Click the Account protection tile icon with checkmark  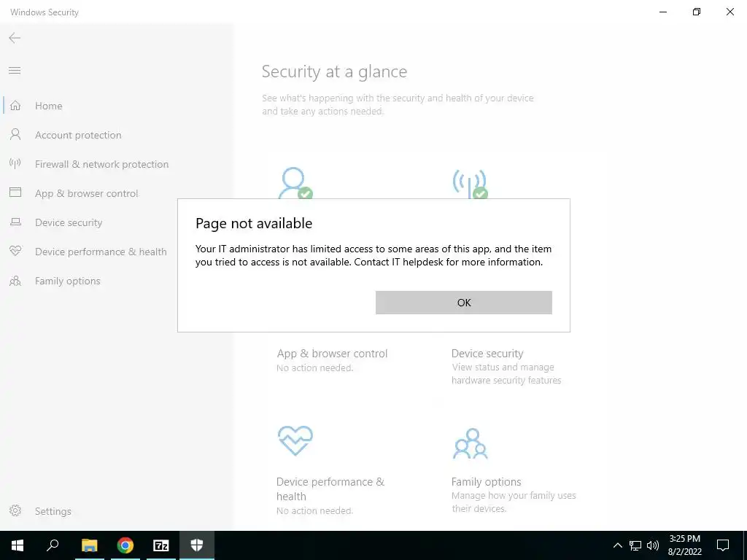(295, 183)
